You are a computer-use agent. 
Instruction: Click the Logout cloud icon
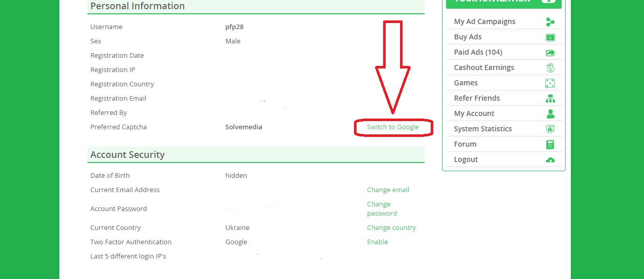(x=550, y=159)
